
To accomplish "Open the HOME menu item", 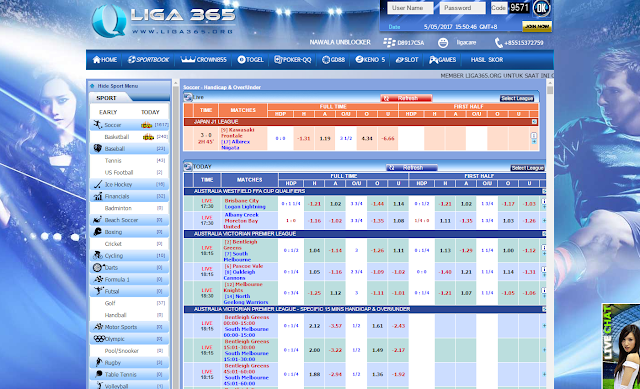I will point(105,60).
